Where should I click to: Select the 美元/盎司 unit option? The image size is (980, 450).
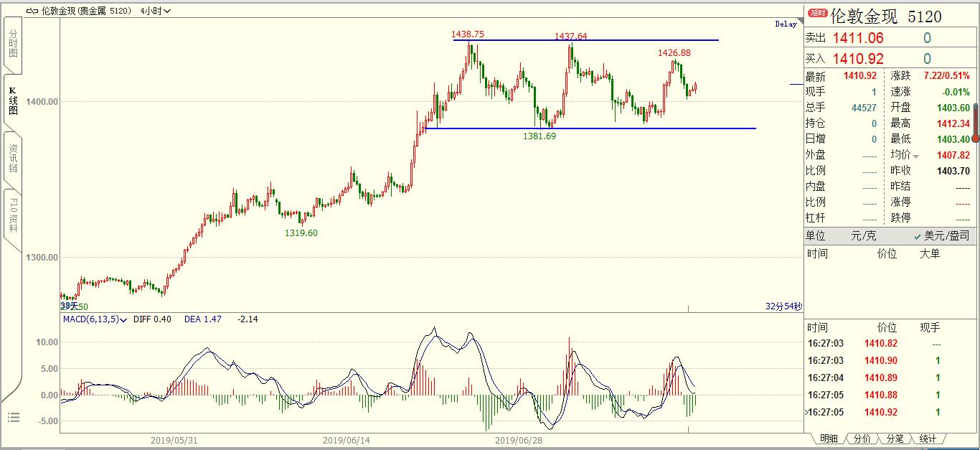(941, 236)
